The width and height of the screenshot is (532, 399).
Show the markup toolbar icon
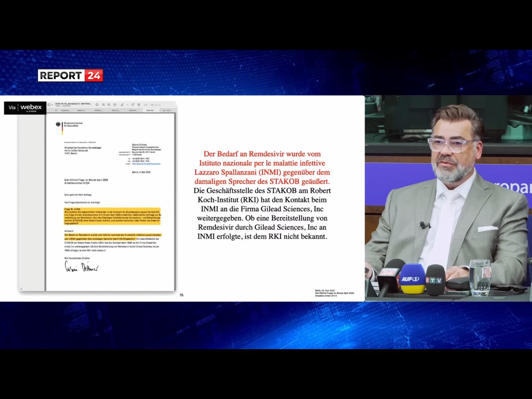[x=139, y=105]
